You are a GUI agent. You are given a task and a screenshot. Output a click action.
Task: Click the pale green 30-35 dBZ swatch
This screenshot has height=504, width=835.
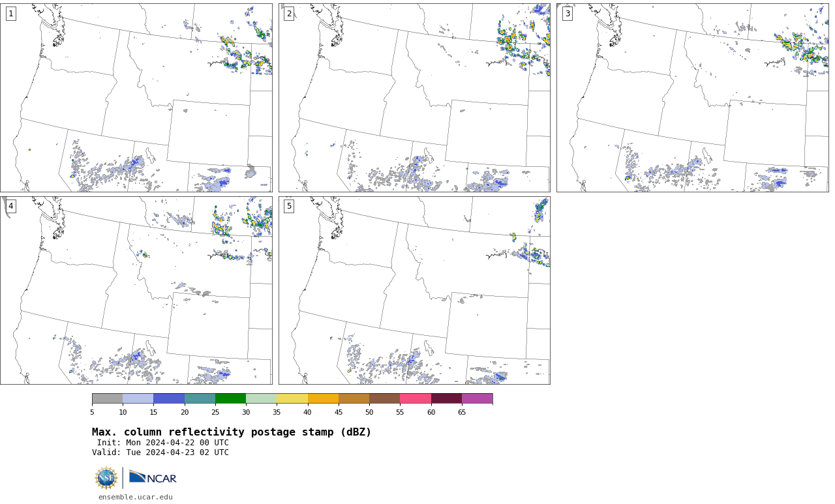[262, 398]
